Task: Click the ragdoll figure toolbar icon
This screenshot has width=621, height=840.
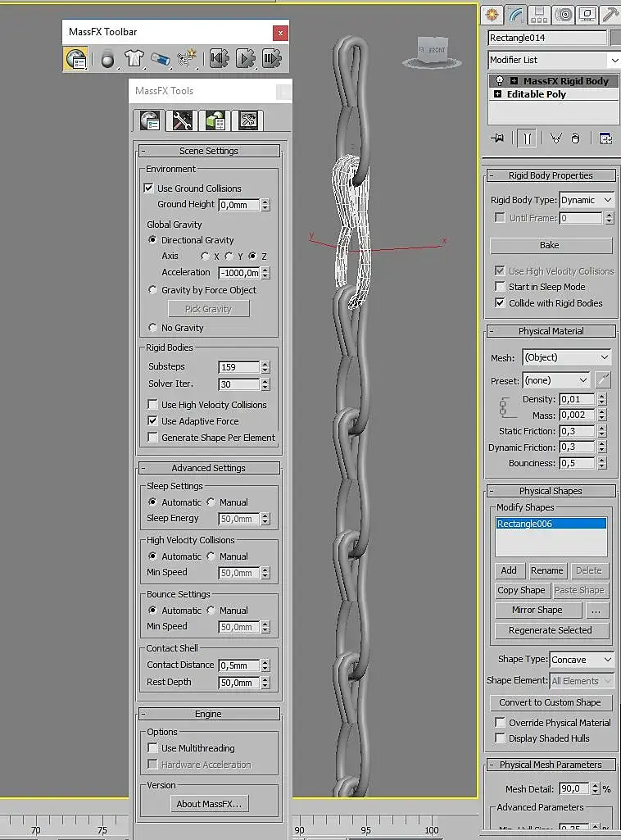Action: click(x=187, y=58)
